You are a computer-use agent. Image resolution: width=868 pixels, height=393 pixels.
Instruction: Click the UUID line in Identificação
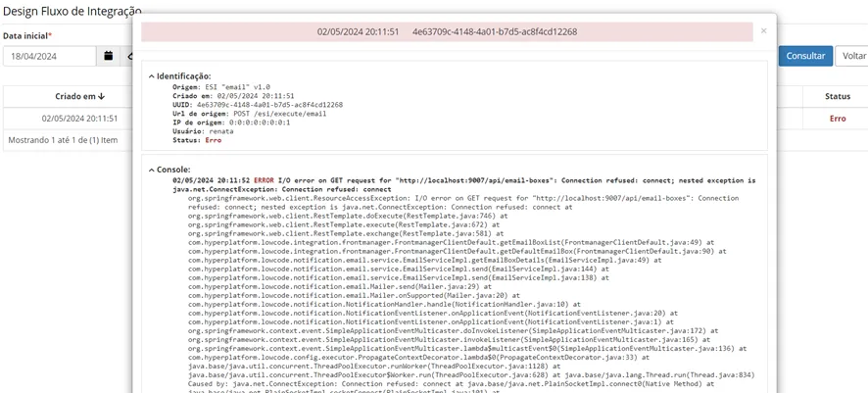(258, 105)
